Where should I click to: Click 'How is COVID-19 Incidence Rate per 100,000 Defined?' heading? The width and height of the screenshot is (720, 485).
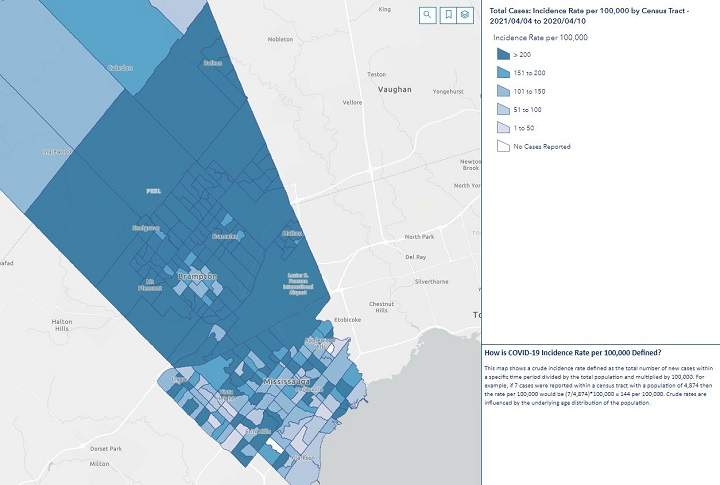[573, 353]
